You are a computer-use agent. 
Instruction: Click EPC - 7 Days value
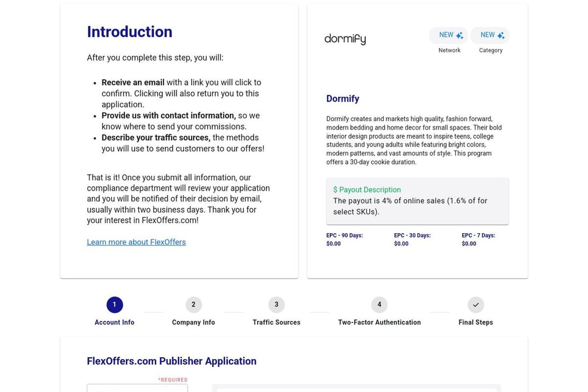pos(469,243)
